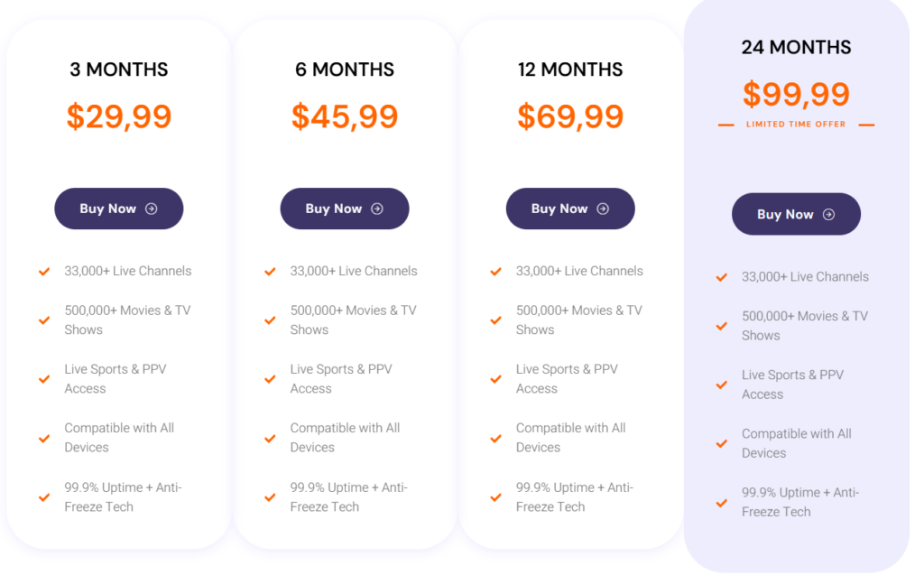Viewport: 924px width, 575px height.
Task: Click the $29,99 price text
Action: coord(119,116)
